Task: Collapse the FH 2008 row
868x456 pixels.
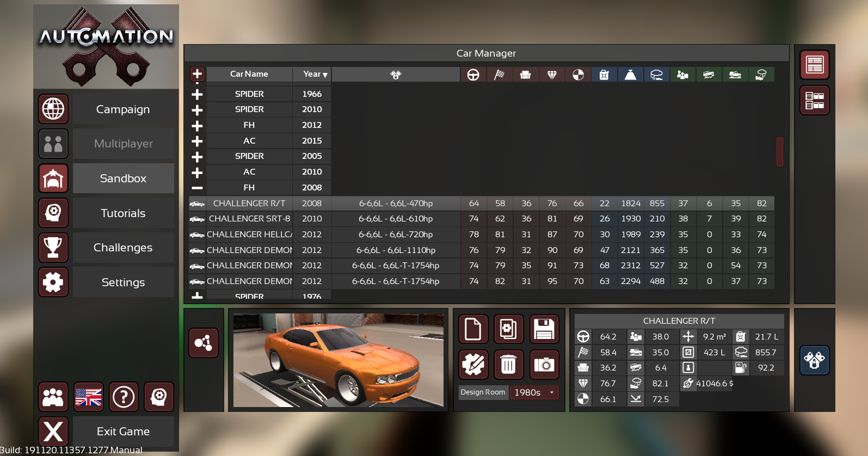Action: click(197, 188)
